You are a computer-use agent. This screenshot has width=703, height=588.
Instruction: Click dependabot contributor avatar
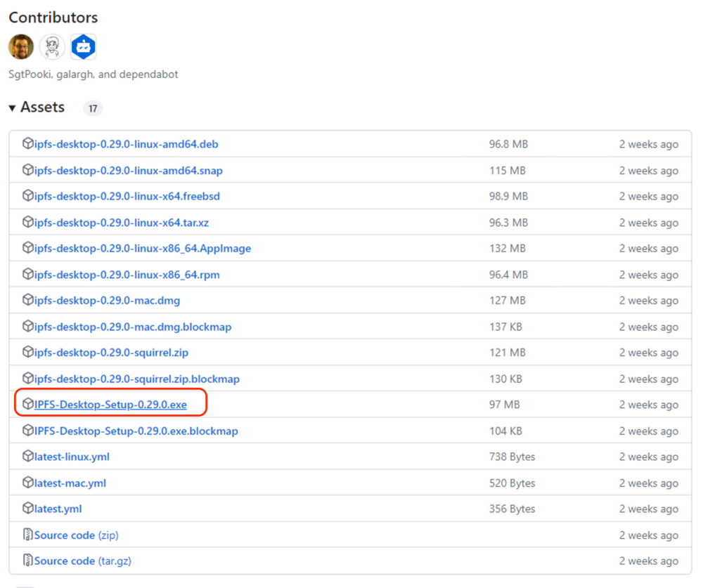pos(83,47)
